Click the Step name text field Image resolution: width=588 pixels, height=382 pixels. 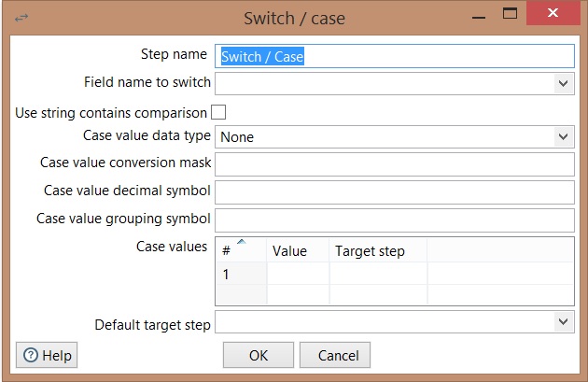pos(394,56)
